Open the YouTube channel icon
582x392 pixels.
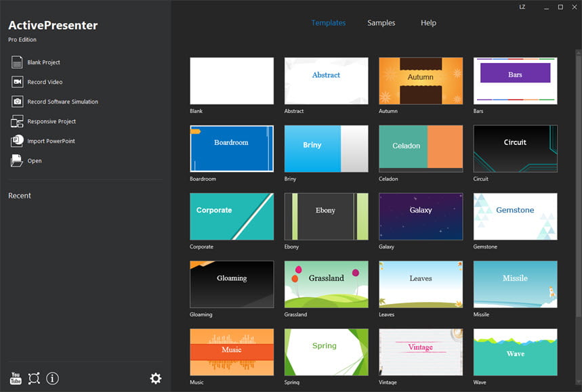16,378
